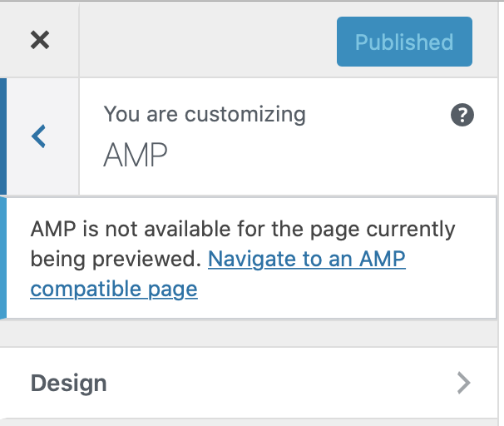The width and height of the screenshot is (504, 426).
Task: Select the Design text label
Action: tap(69, 383)
